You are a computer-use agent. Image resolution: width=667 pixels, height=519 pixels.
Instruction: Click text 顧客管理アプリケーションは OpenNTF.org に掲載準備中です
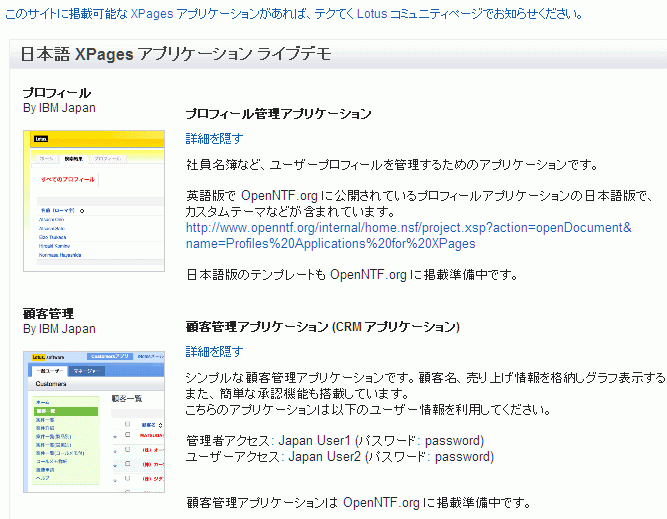359,503
